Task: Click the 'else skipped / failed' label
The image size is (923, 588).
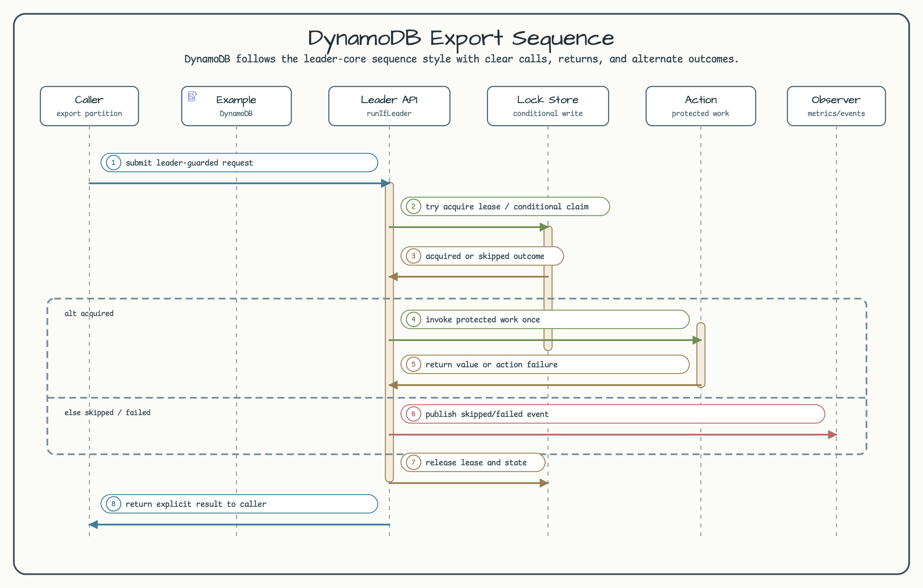Action: (107, 412)
